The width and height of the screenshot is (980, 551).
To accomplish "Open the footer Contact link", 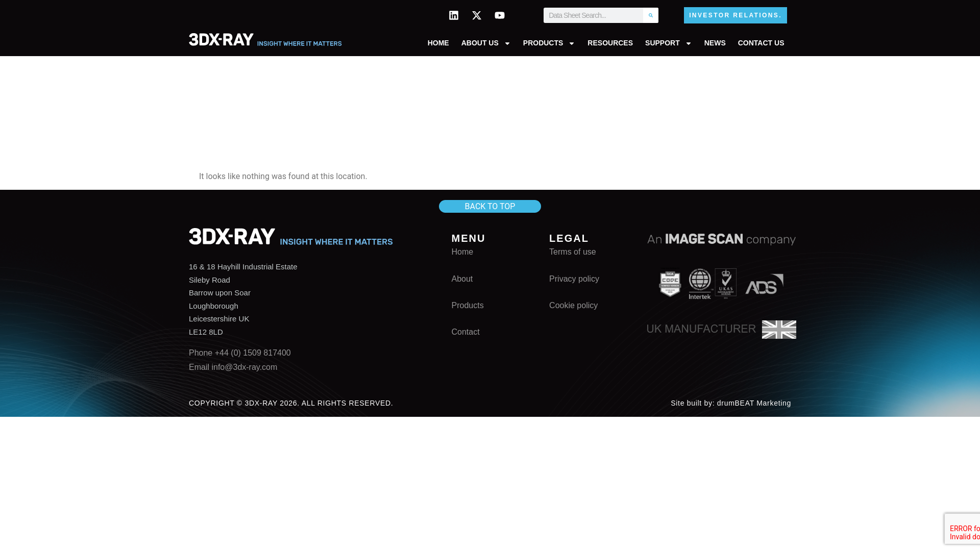I will coord(465,332).
